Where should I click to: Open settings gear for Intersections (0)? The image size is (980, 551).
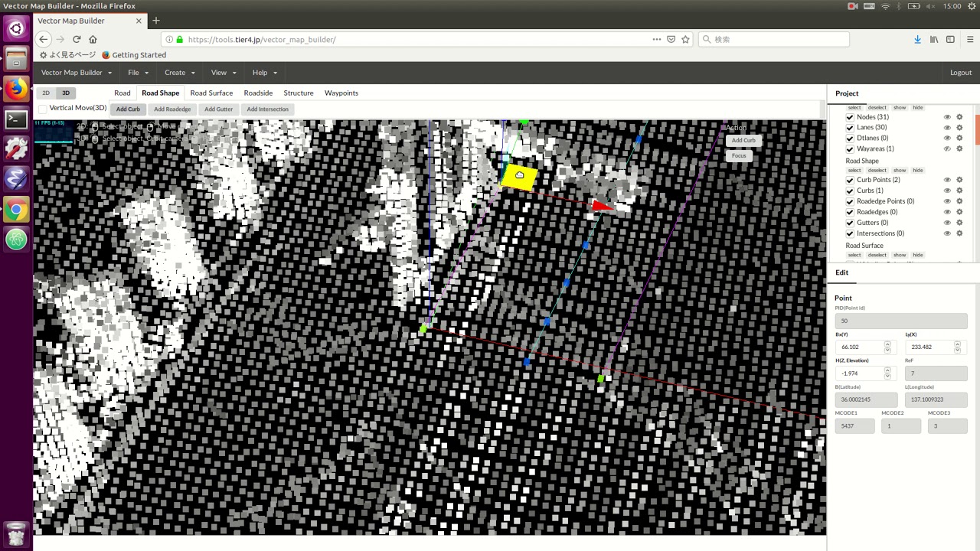coord(959,233)
